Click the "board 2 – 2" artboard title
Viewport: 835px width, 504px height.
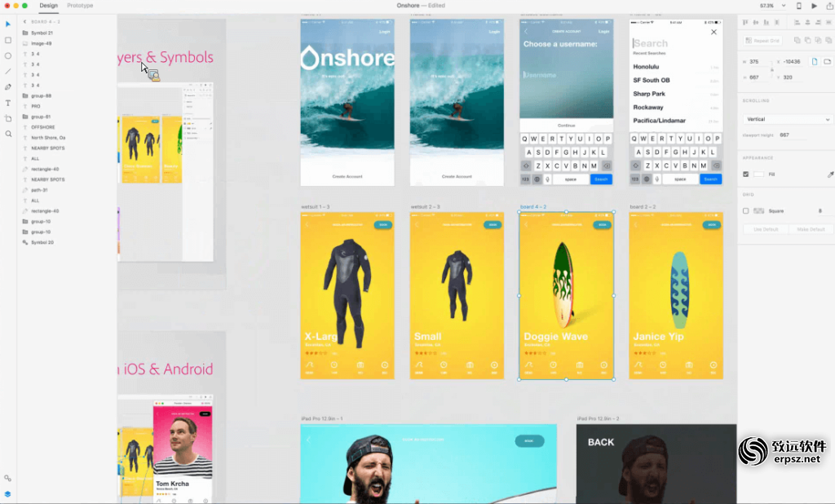pos(643,206)
